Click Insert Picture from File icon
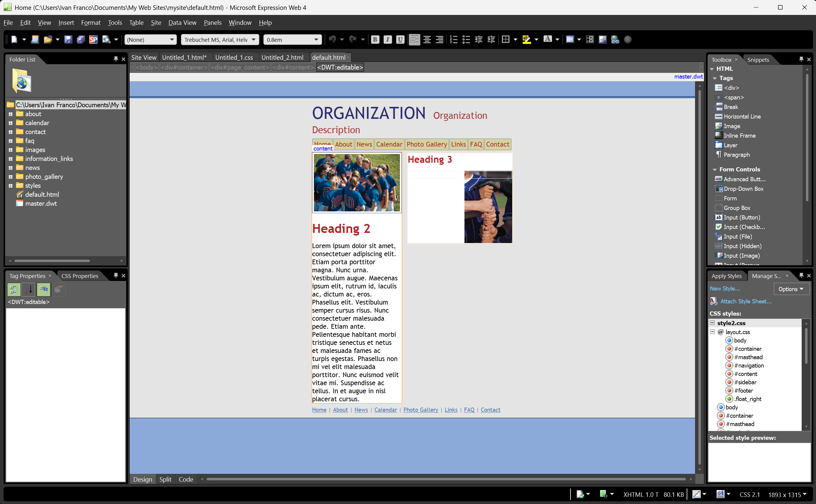Viewport: 816px width, 504px height. pyautogui.click(x=602, y=40)
